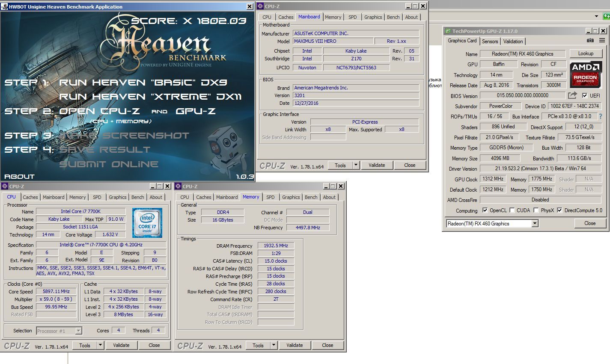Image resolution: width=610 pixels, height=364 pixels.
Task: Click the HWBOT Heaven title bar icon
Action: click(5, 7)
